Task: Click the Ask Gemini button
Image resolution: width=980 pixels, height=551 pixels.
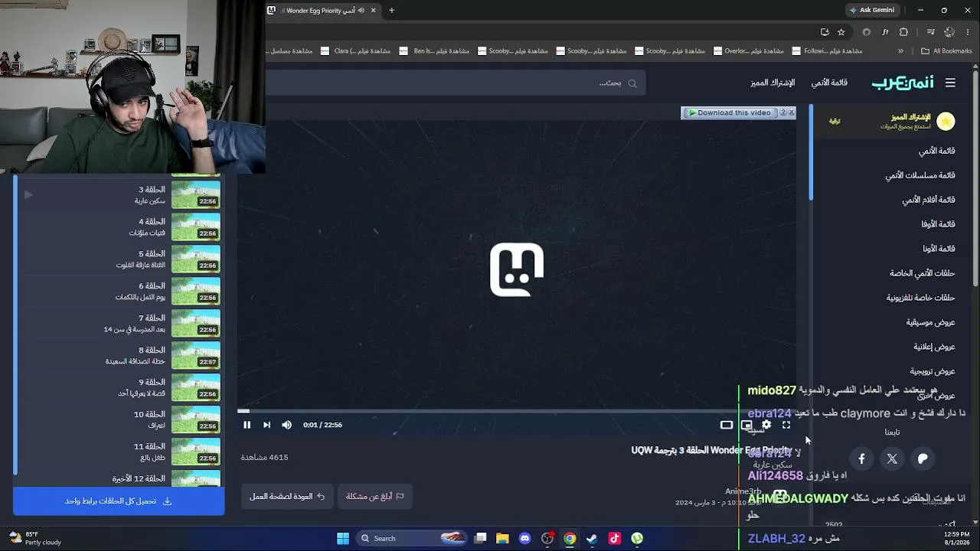Action: pyautogui.click(x=871, y=11)
